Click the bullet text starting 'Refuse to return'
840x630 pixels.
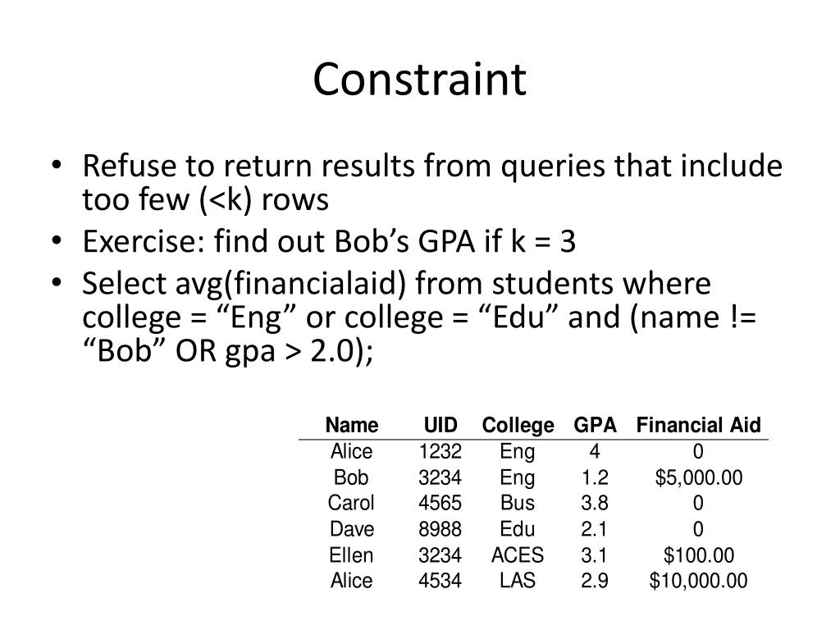pos(431,183)
